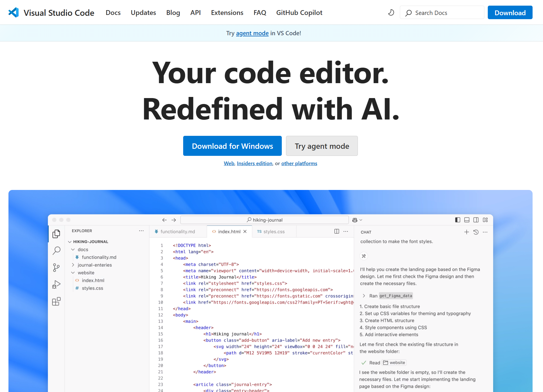This screenshot has width=543, height=392.
Task: Open chat history with the clock icon
Action: [x=476, y=232]
